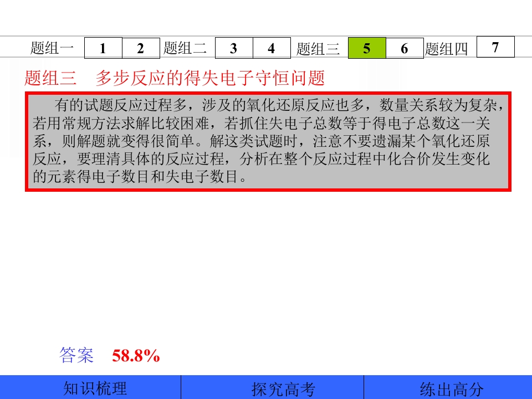
Task: Switch to the 知识梳理 tab
Action: 95,388
